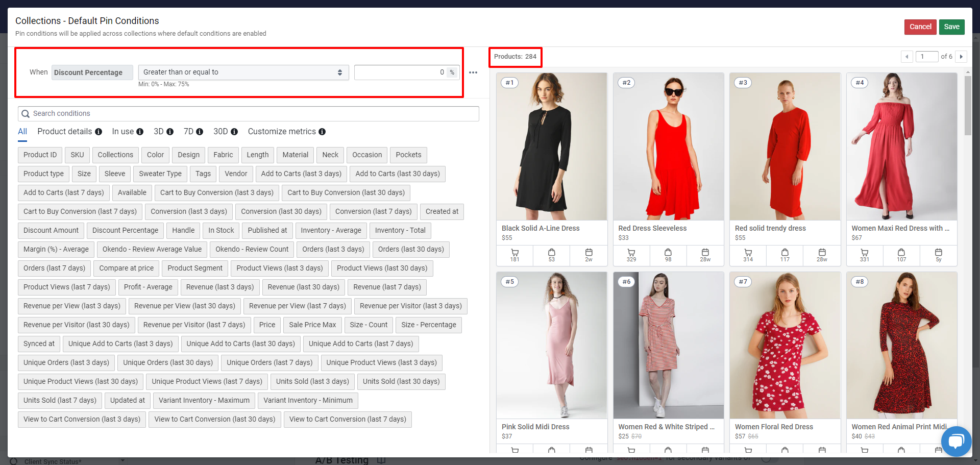Open the info icon next to In use

pos(140,132)
